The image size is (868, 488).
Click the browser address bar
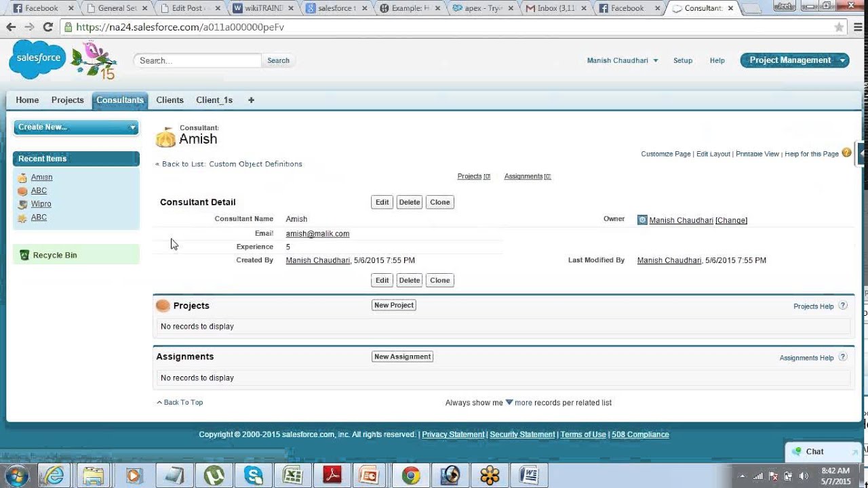[x=448, y=27]
